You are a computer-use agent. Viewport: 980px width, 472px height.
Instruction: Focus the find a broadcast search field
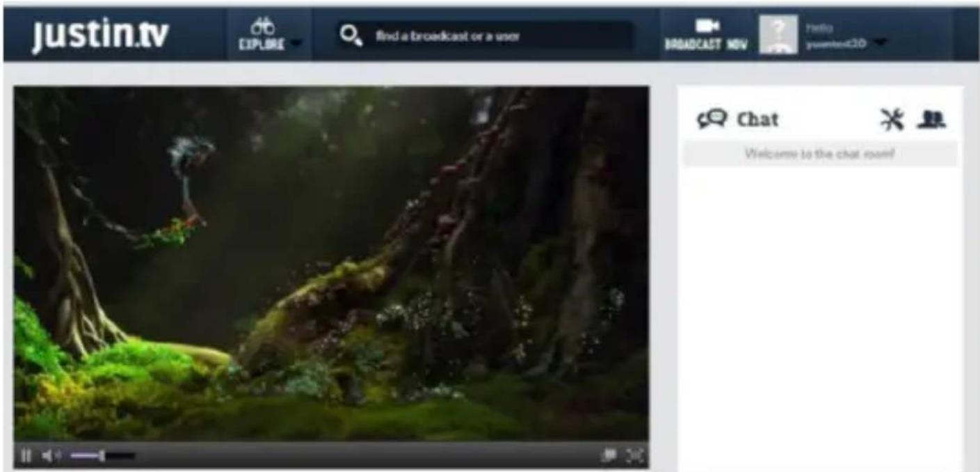pyautogui.click(x=485, y=36)
